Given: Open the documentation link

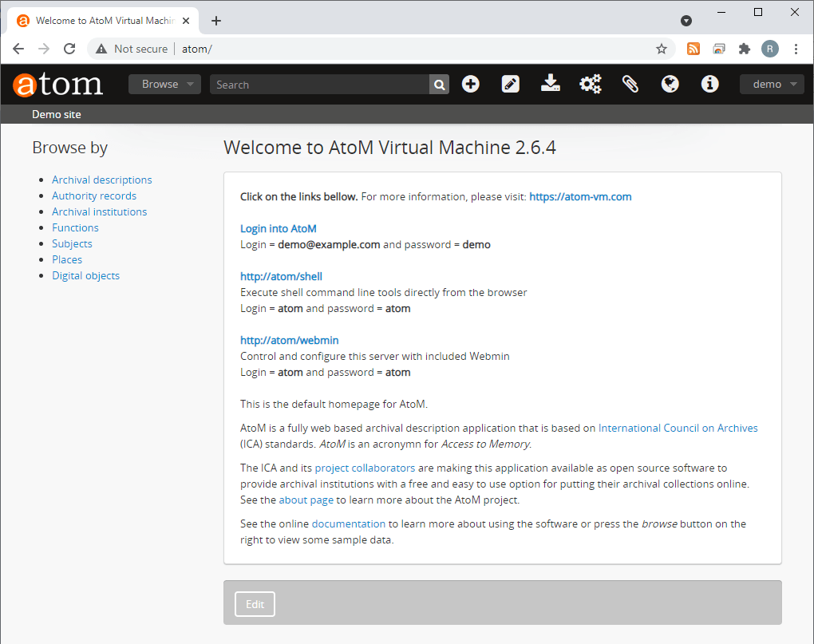Looking at the screenshot, I should click(349, 524).
